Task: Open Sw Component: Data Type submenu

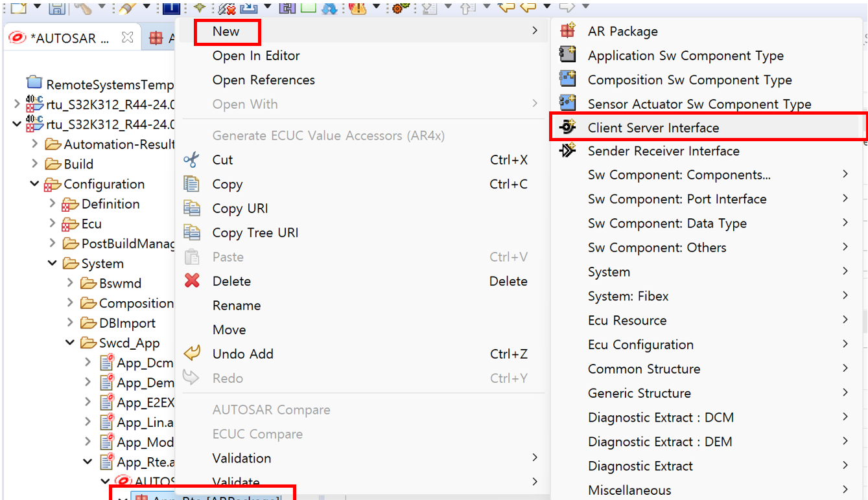Action: 667,223
